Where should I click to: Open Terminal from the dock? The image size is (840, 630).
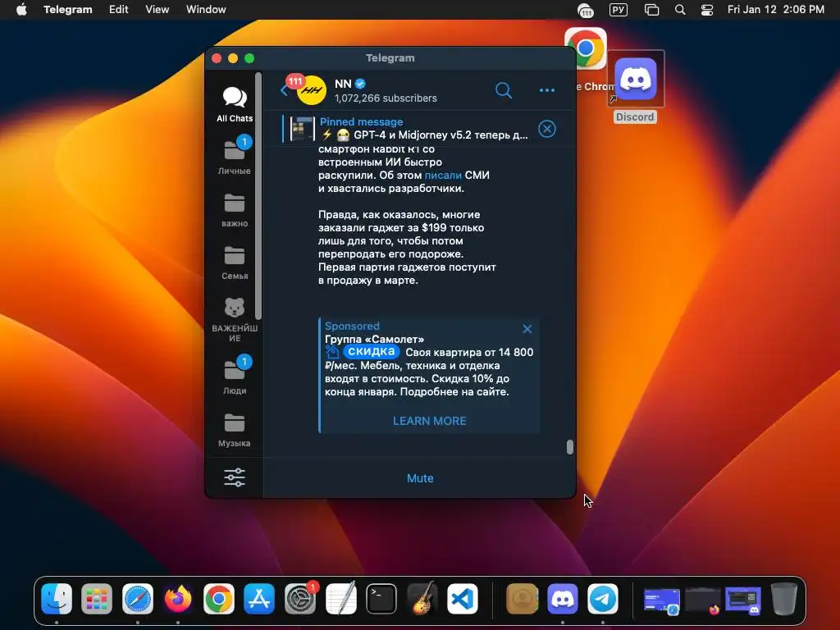[381, 598]
